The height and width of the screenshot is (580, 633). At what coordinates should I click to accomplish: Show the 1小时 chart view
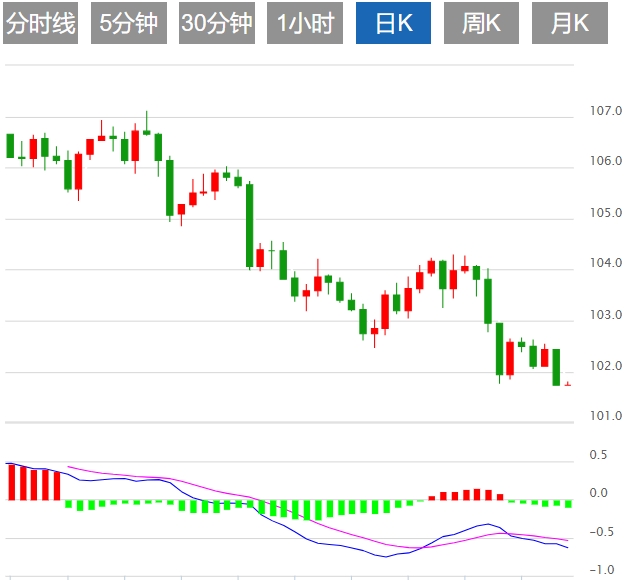[305, 24]
